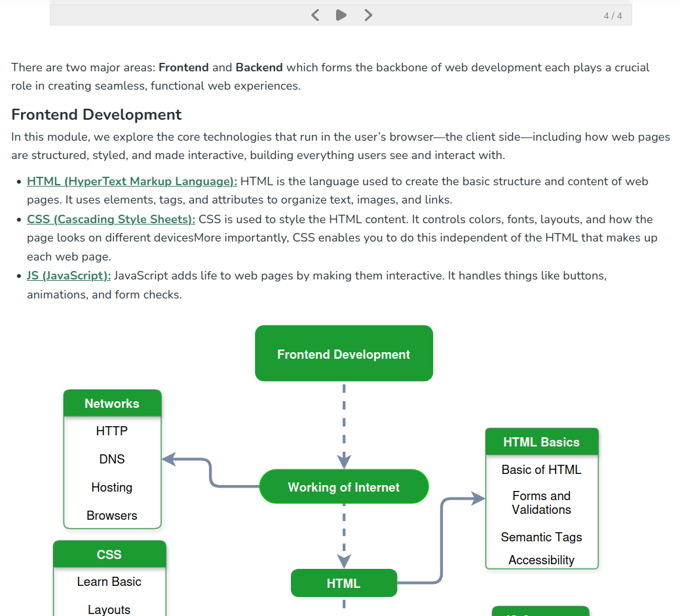Click the HTML Basics card header

(x=541, y=442)
